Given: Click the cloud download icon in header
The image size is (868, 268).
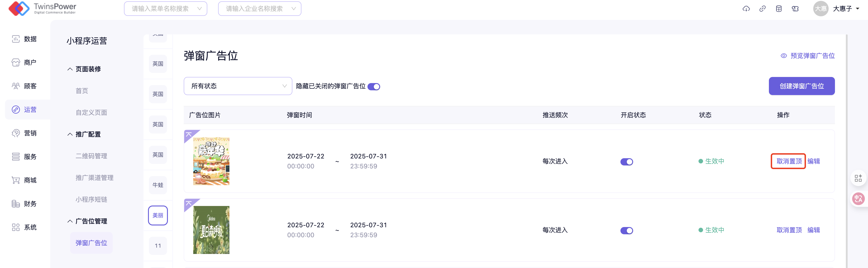Looking at the screenshot, I should point(746,9).
